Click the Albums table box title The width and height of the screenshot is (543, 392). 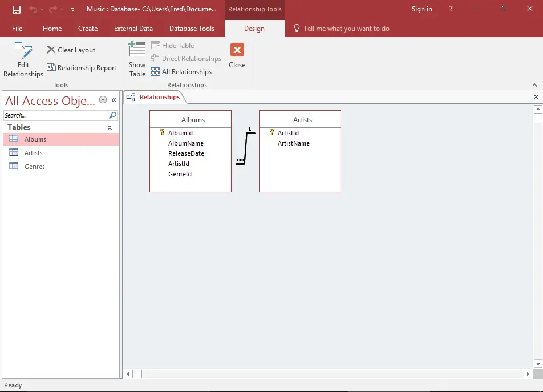click(193, 120)
